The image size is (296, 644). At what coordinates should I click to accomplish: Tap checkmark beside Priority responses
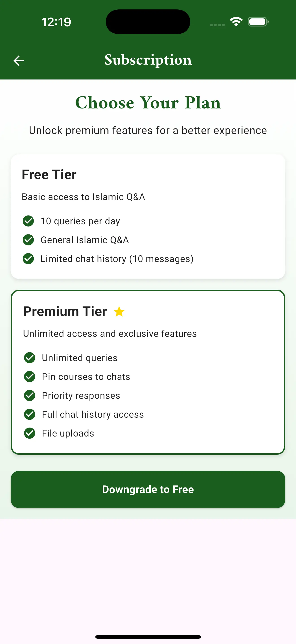coord(29,395)
